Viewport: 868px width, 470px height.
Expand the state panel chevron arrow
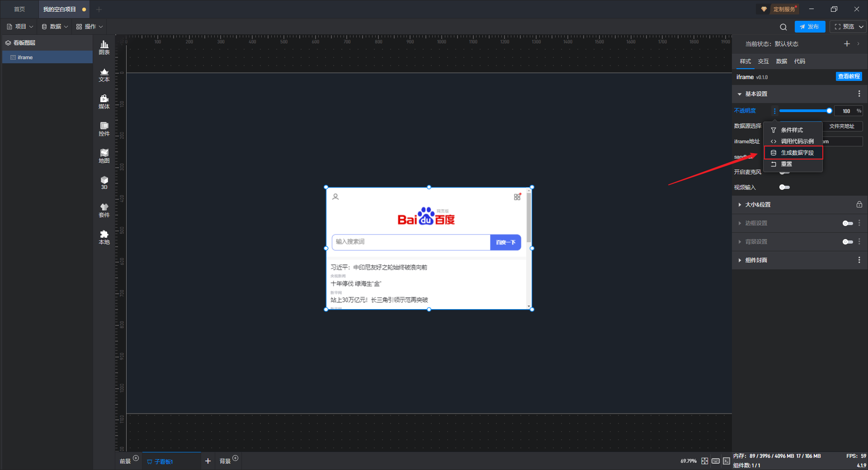click(x=859, y=44)
